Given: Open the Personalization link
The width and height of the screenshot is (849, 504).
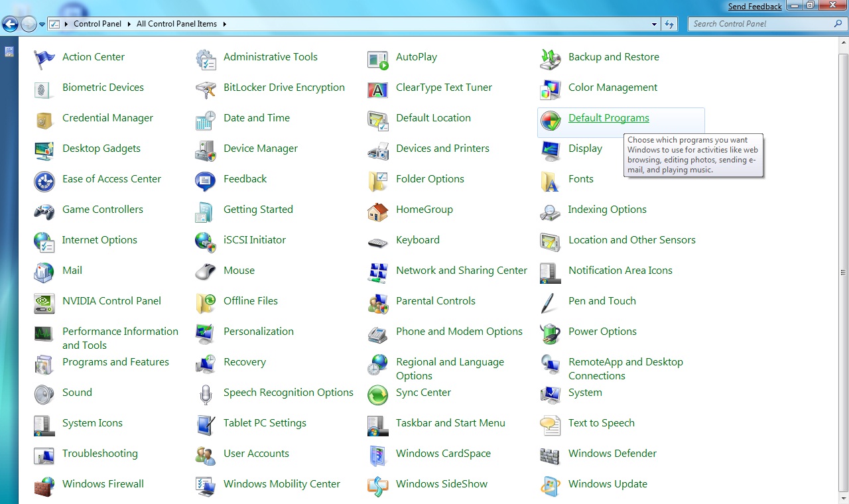Looking at the screenshot, I should tap(259, 332).
